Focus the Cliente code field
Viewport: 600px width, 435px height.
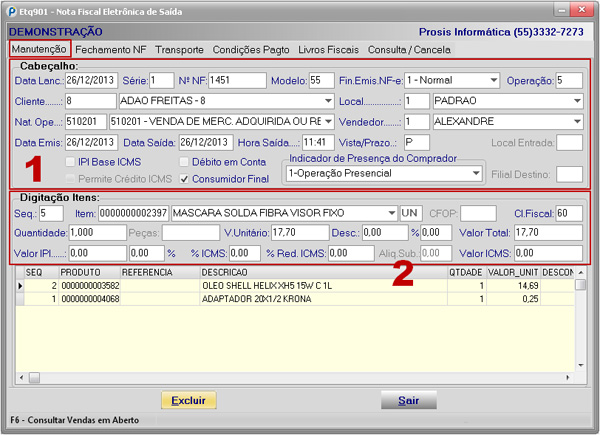[x=91, y=101]
